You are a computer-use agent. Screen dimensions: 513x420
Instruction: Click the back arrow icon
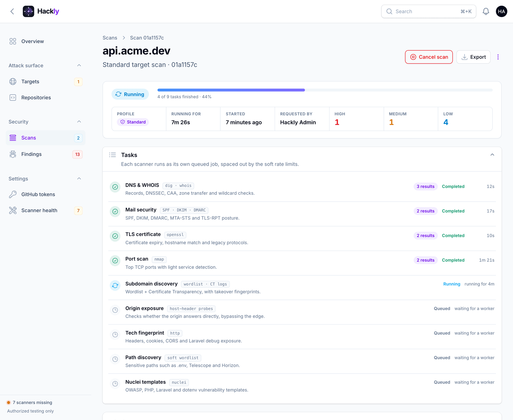pos(12,11)
